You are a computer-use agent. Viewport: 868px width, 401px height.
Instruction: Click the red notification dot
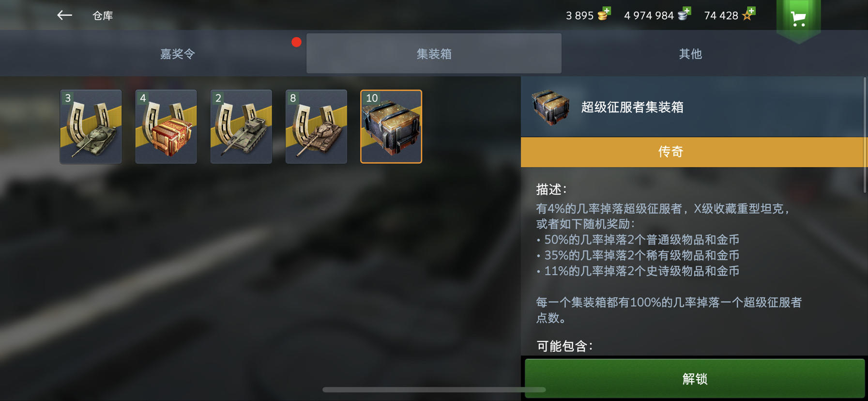pyautogui.click(x=297, y=42)
